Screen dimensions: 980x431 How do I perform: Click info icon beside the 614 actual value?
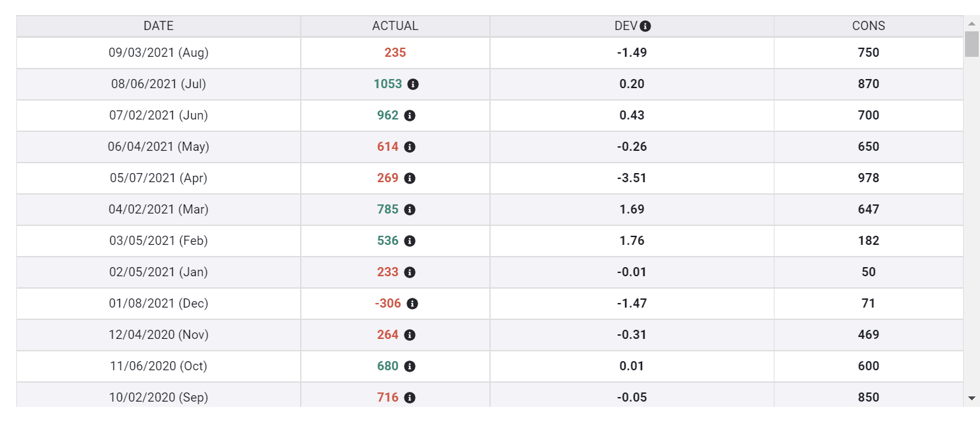[410, 147]
